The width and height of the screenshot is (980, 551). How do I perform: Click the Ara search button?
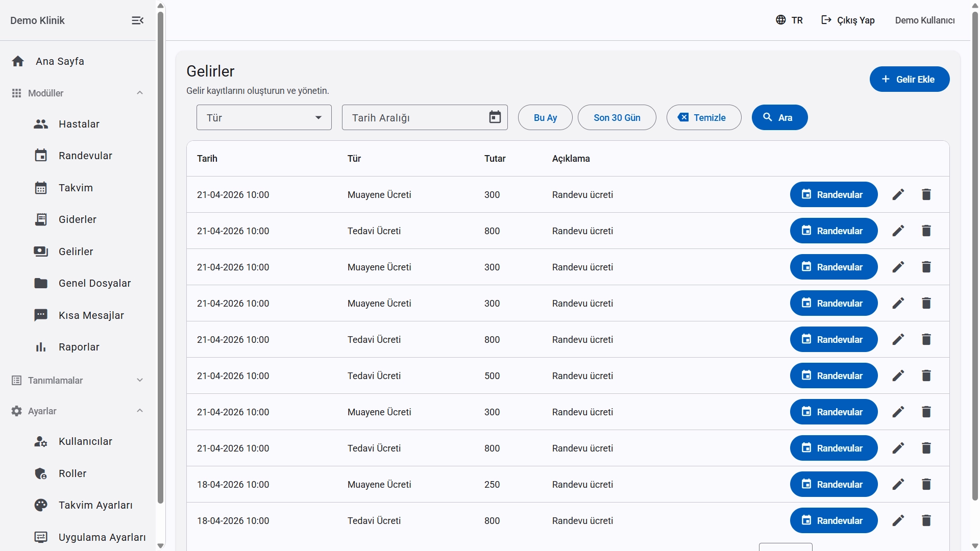pos(779,117)
